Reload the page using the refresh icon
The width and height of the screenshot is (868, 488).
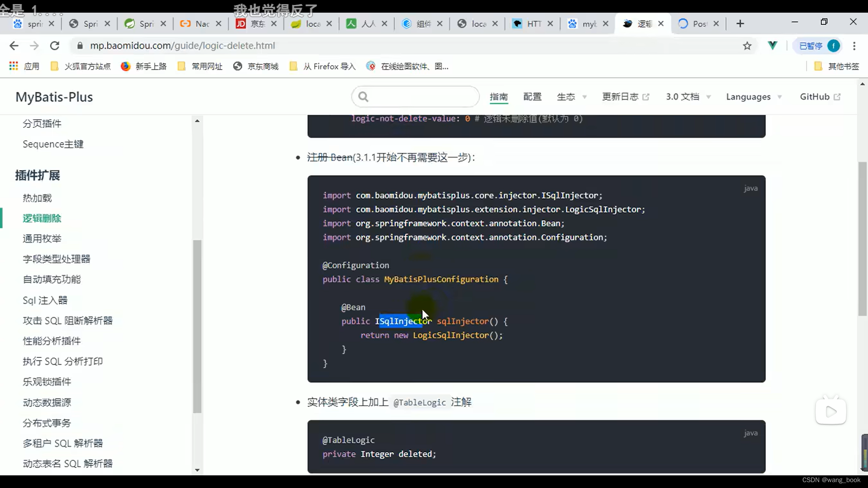(x=55, y=46)
